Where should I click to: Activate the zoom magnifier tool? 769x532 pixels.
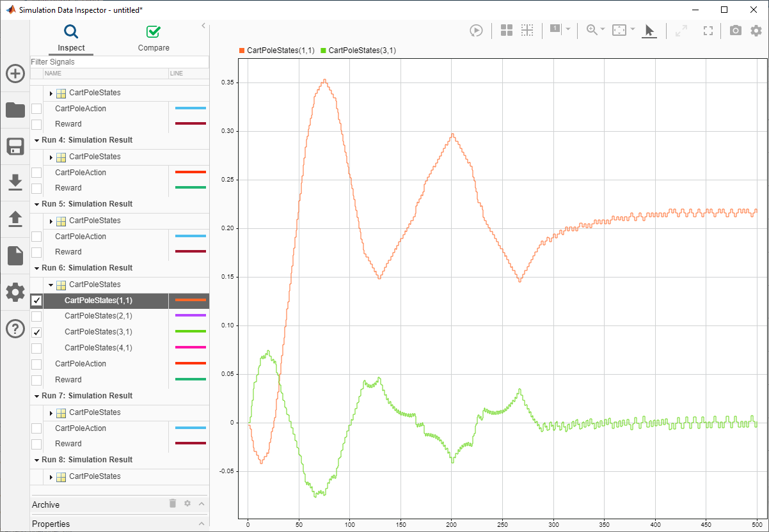[590, 29]
